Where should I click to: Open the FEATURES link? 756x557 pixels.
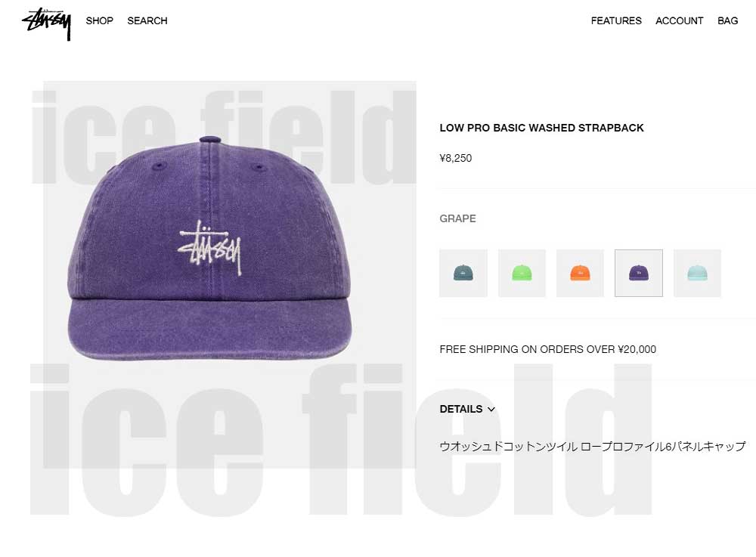point(616,20)
